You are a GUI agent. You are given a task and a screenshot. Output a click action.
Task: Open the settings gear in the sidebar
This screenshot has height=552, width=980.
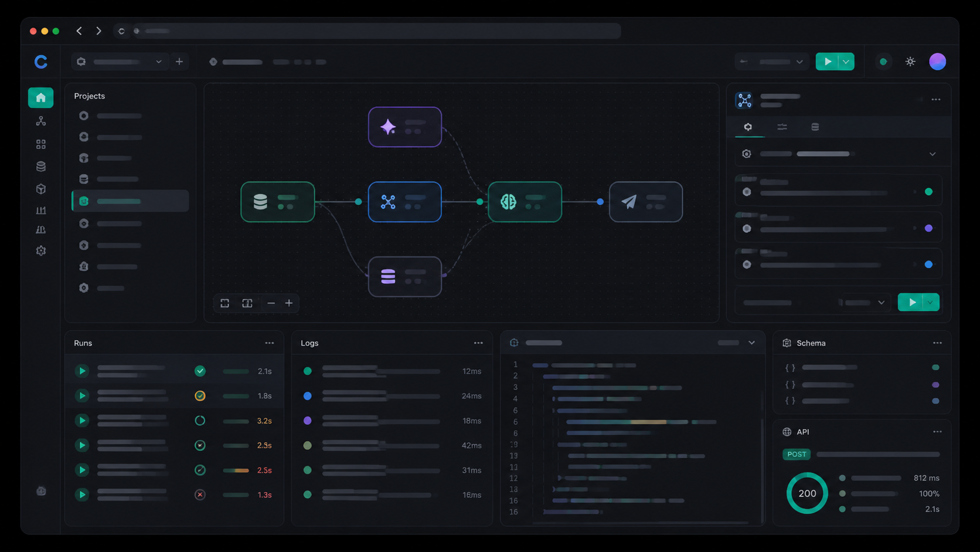(40, 250)
